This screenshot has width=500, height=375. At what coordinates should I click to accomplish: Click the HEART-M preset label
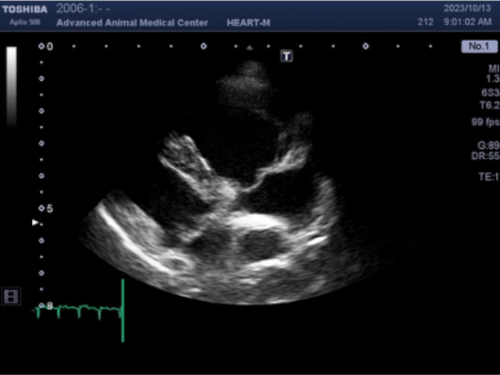point(248,23)
